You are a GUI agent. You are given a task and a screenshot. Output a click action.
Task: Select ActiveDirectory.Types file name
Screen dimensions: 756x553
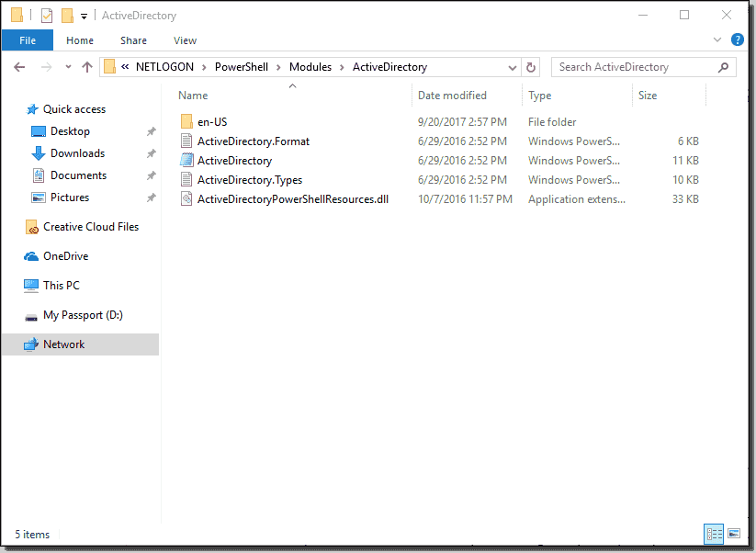(x=250, y=180)
